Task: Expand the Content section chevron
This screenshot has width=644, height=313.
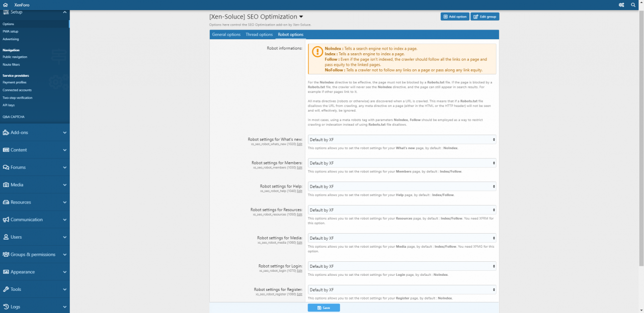Action: (65, 150)
